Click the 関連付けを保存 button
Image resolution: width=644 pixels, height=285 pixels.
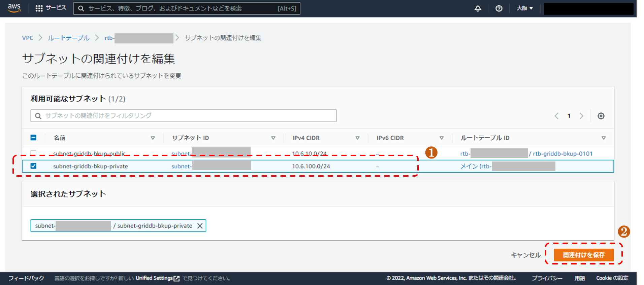[583, 255]
